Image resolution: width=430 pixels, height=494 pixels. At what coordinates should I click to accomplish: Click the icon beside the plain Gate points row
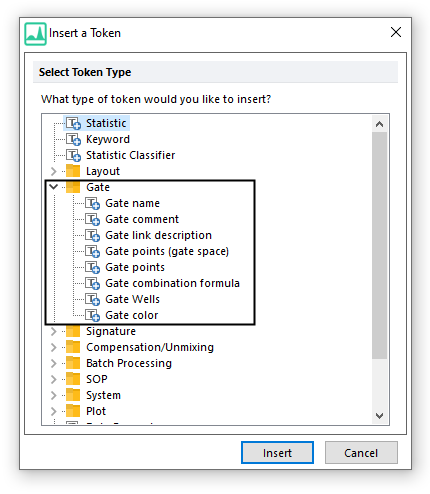tap(92, 267)
